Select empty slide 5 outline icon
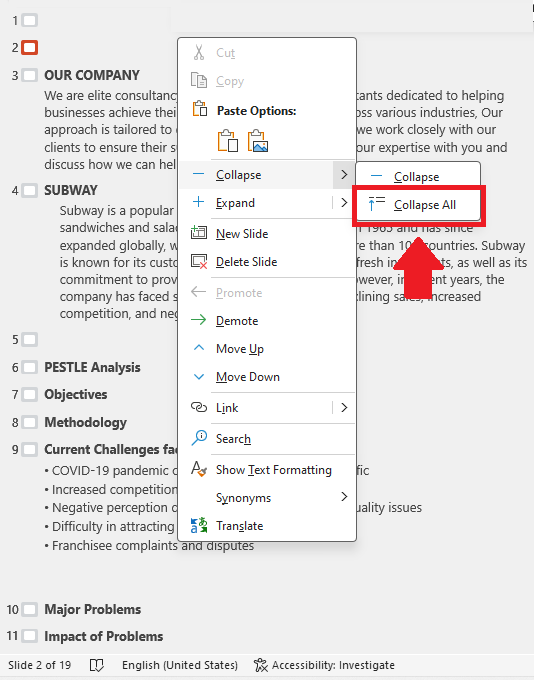The height and width of the screenshot is (680, 534). coord(29,339)
